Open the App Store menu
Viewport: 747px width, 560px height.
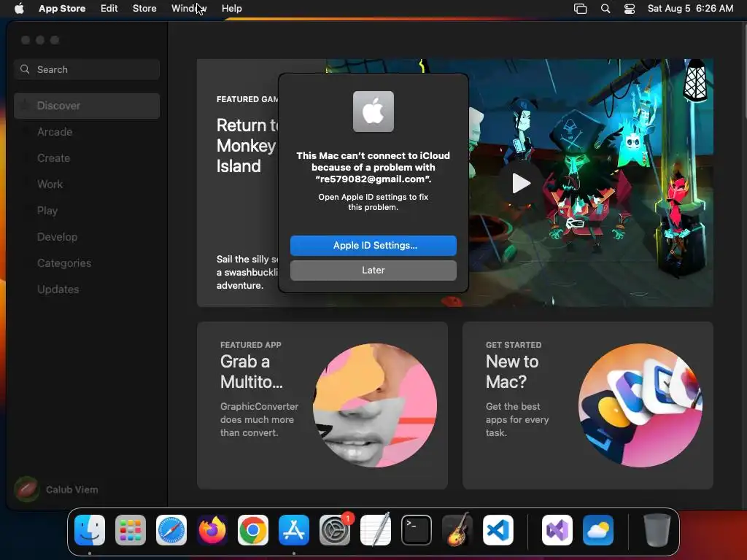(62, 8)
